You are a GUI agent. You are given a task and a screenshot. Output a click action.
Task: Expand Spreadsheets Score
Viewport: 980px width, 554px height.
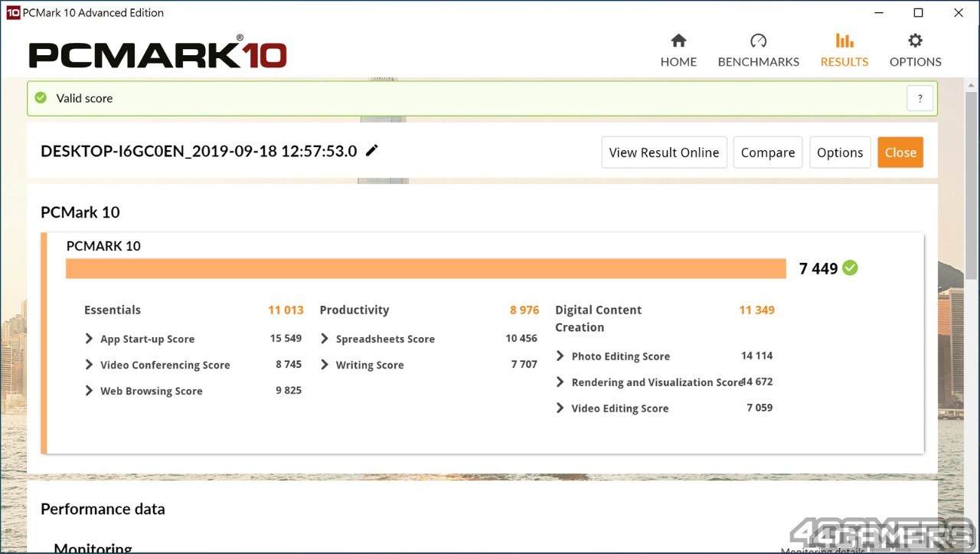325,339
